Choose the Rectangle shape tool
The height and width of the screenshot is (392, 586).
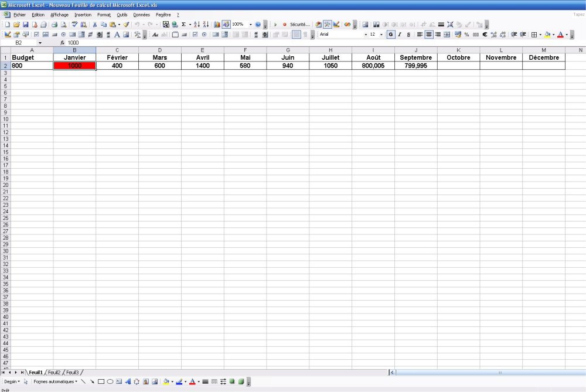101,381
